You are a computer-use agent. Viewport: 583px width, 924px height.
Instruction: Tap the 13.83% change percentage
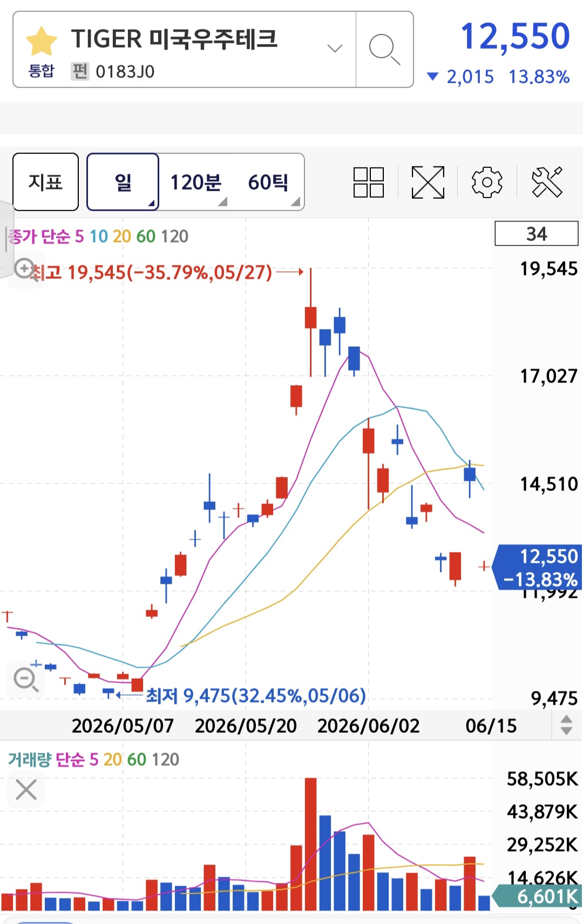pos(539,77)
